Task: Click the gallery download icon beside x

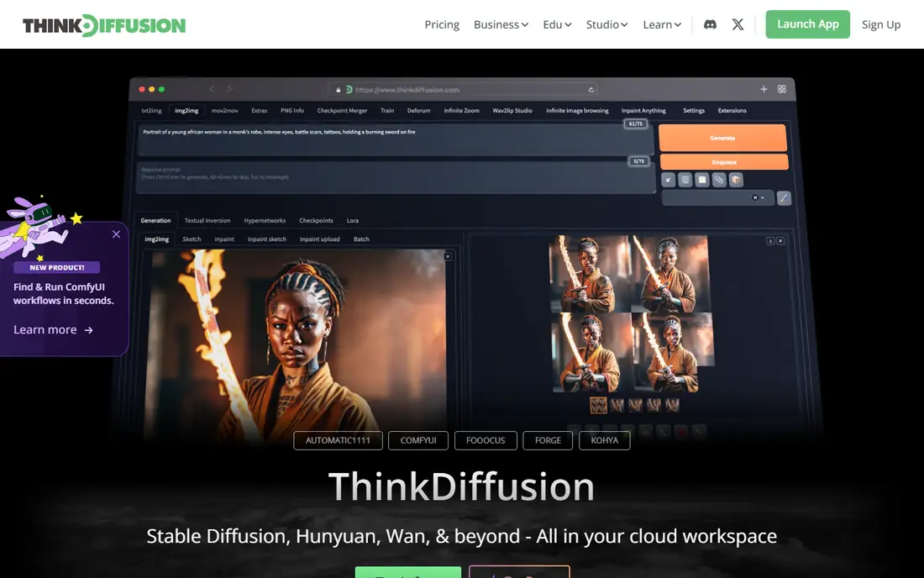Action: [x=770, y=241]
